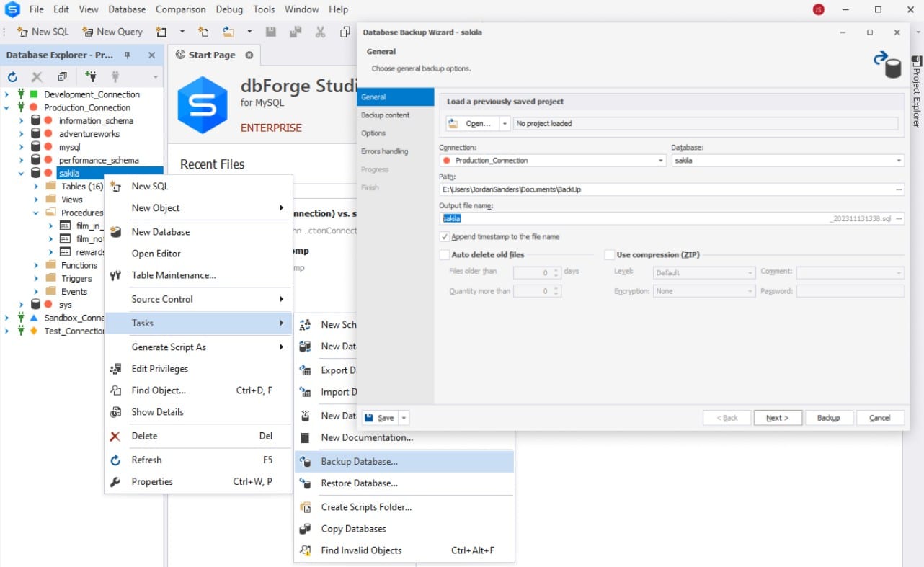
Task: Switch to the Errors handling wizard page
Action: tap(396, 151)
